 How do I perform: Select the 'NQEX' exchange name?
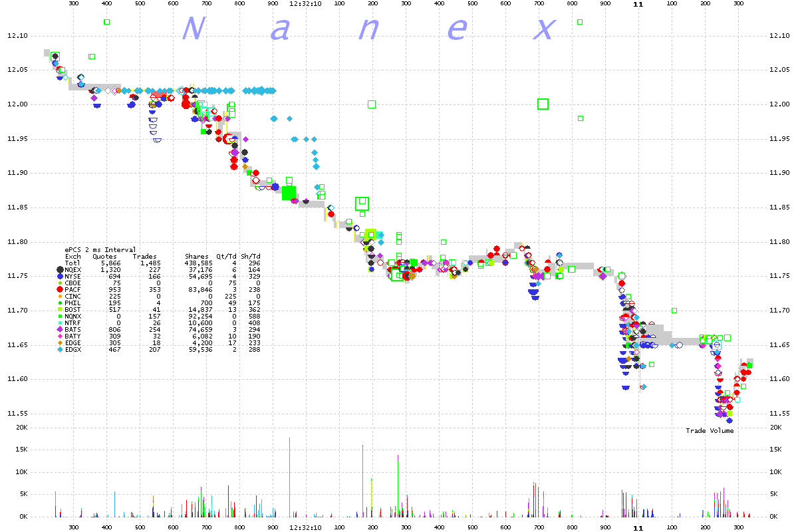point(72,269)
